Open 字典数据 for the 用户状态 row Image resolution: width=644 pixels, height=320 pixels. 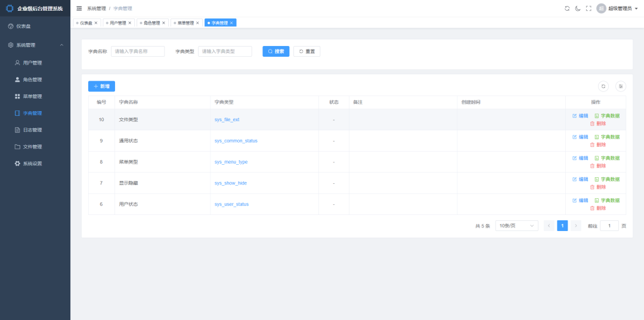coord(607,201)
